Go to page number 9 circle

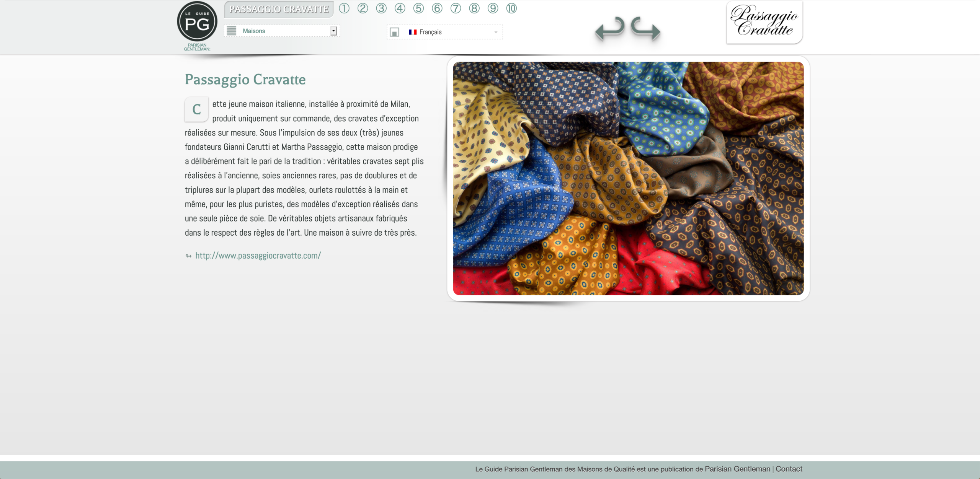pyautogui.click(x=493, y=8)
